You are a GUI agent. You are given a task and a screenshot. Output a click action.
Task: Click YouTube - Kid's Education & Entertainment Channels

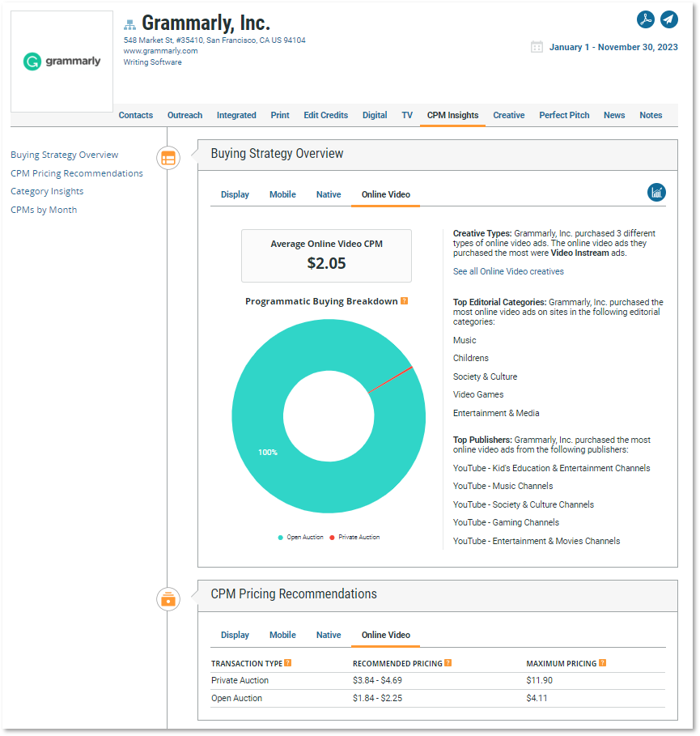click(551, 468)
